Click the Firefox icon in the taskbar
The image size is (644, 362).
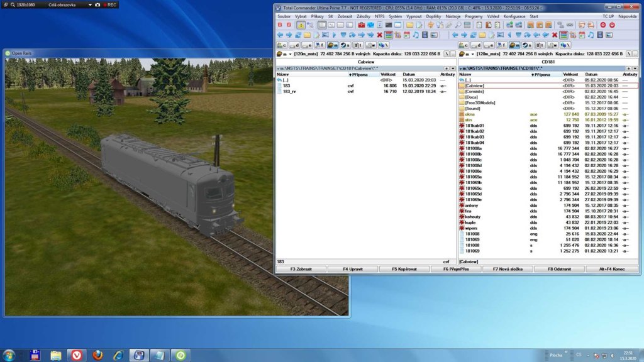(x=97, y=355)
